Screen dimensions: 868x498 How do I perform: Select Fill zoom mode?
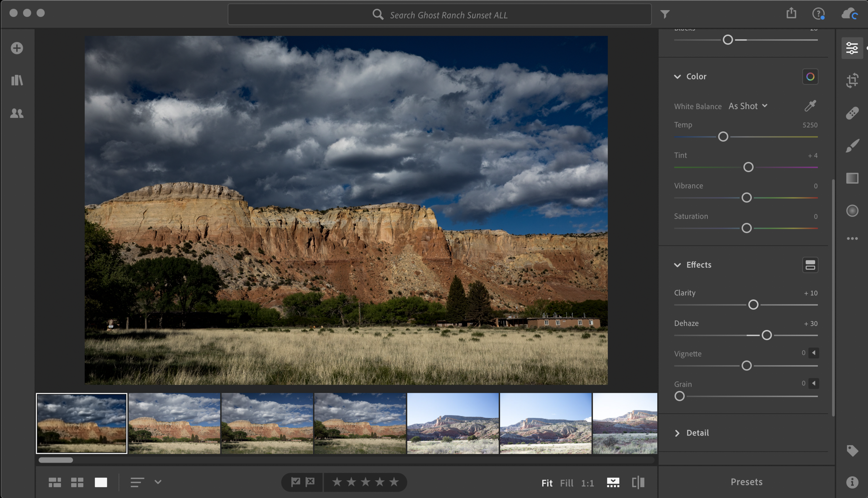pyautogui.click(x=567, y=483)
